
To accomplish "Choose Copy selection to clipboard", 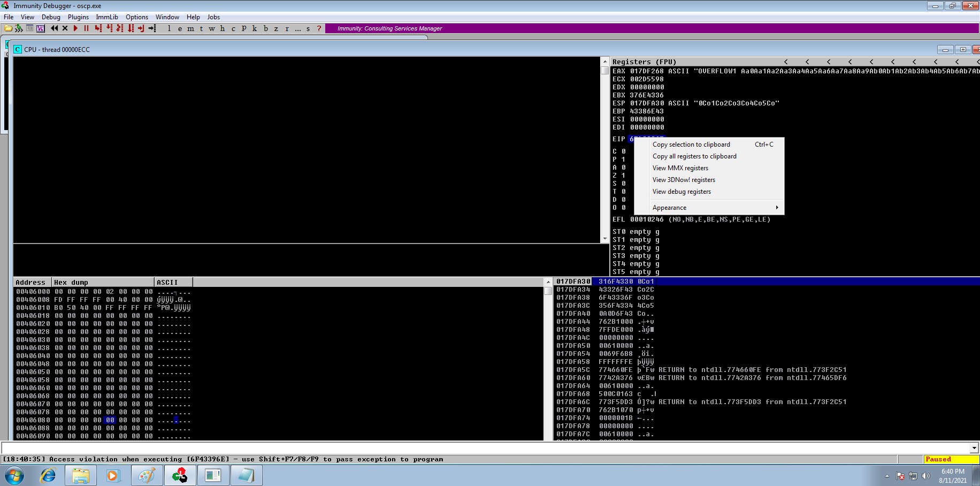I will pyautogui.click(x=709, y=145).
